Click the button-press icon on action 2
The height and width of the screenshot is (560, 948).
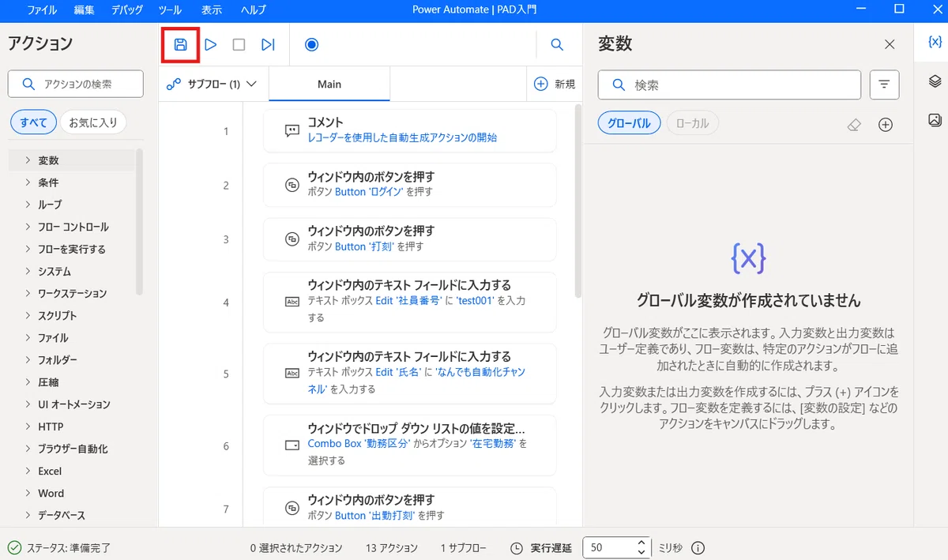tap(292, 185)
